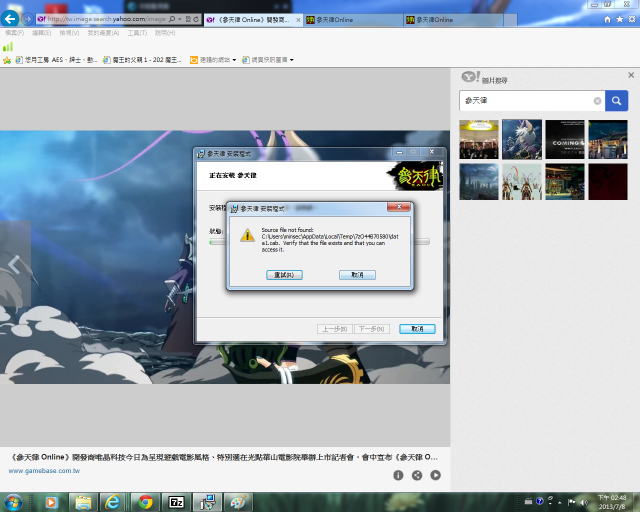The height and width of the screenshot is (512, 640).
Task: Open the media player taskbar icon
Action: [51, 502]
